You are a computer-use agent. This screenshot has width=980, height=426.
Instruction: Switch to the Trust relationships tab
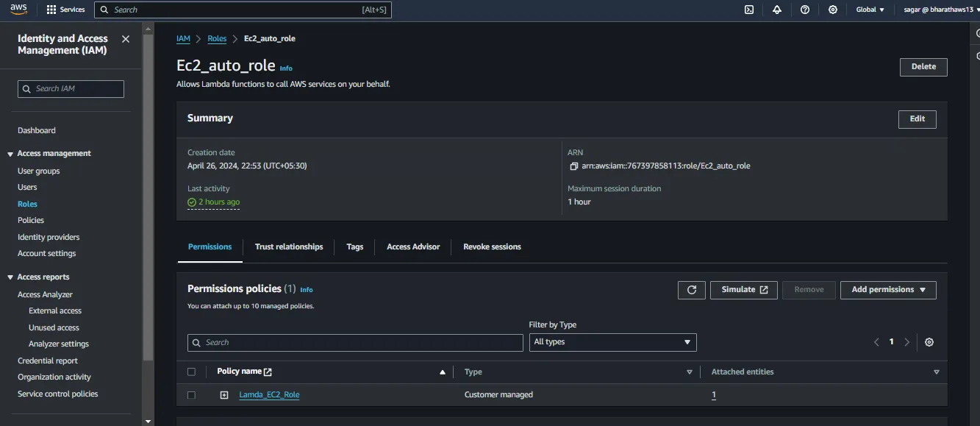click(289, 247)
